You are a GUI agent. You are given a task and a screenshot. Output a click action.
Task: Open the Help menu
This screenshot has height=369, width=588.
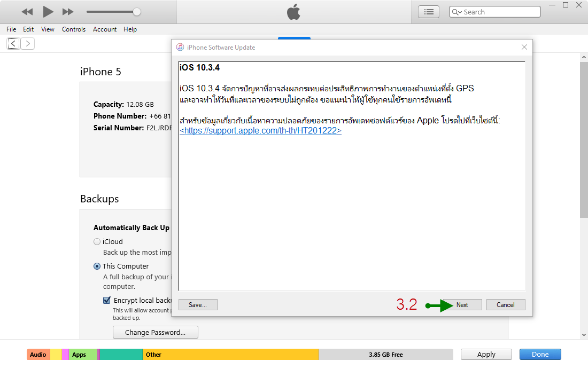130,29
